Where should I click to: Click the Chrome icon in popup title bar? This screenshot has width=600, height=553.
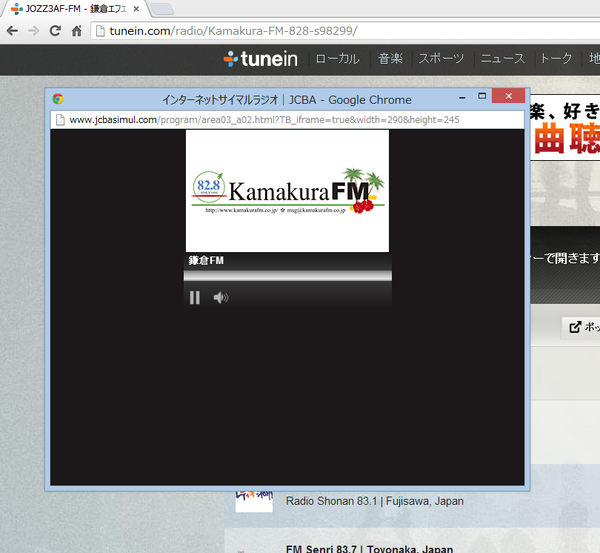[58, 99]
